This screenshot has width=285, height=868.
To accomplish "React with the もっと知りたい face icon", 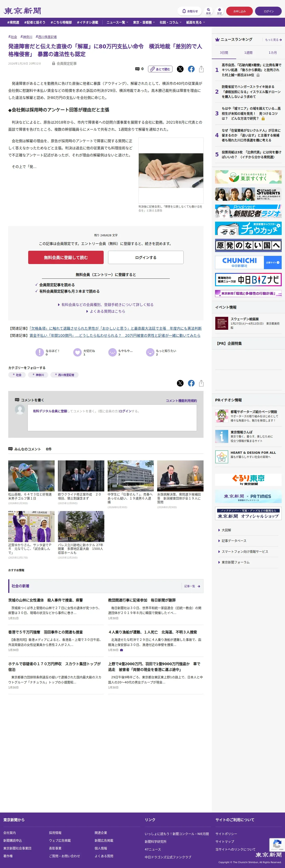I will (x=150, y=352).
